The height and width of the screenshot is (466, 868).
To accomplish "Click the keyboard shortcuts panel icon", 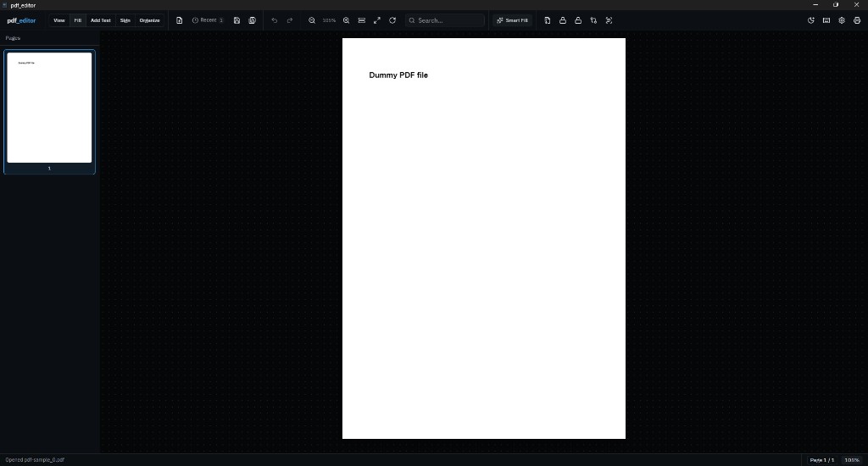I will tap(826, 20).
